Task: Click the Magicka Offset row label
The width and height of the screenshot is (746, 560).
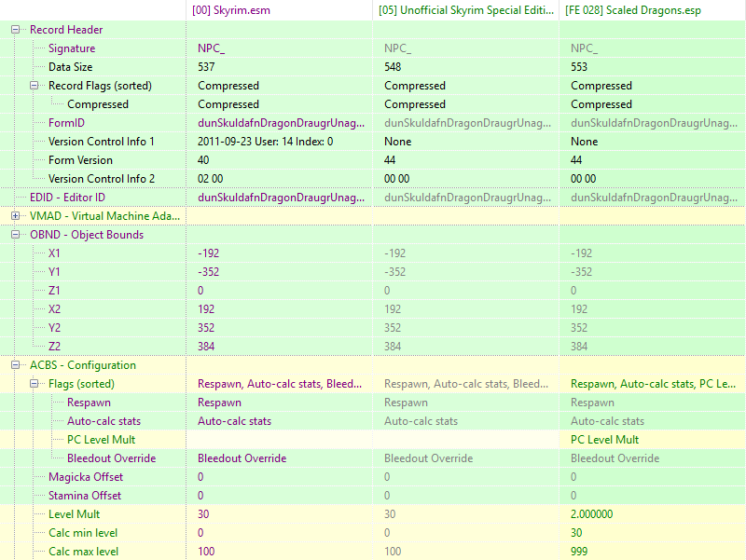Action: (85, 477)
